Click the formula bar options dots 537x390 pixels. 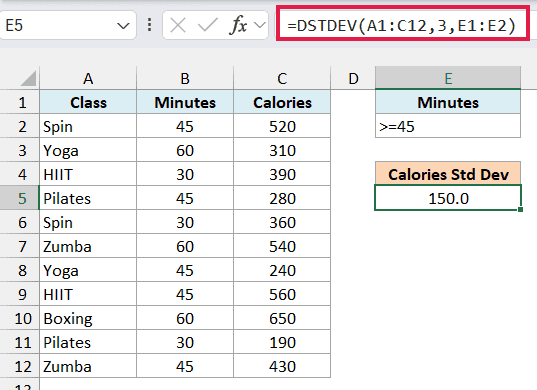pyautogui.click(x=149, y=25)
